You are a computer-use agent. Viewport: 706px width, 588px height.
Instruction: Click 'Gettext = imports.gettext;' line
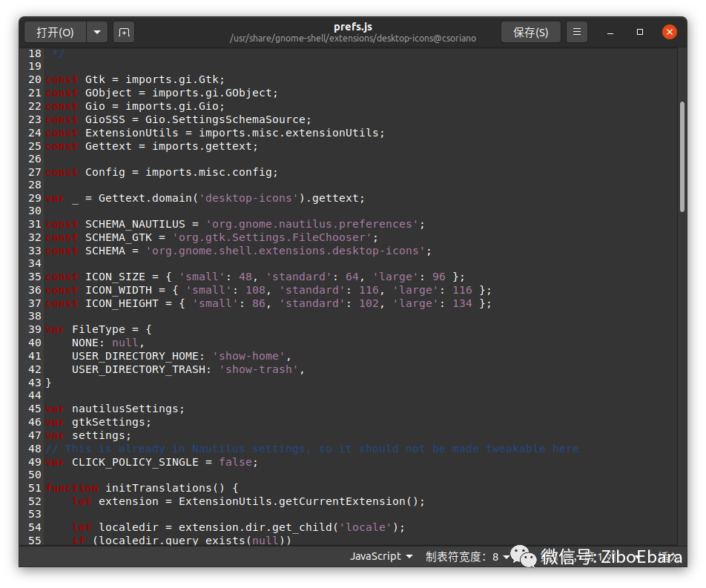[x=171, y=146]
